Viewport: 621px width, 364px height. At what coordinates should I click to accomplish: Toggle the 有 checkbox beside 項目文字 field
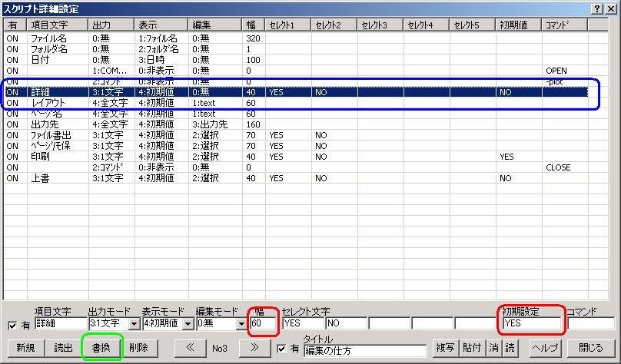[12, 325]
